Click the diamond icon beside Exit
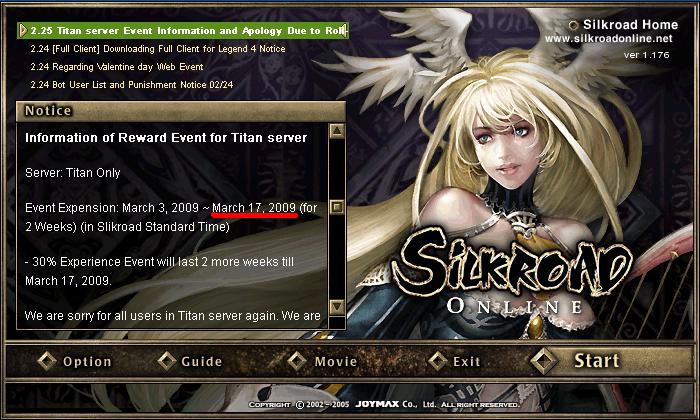The height and width of the screenshot is (420, 700). coord(438,361)
